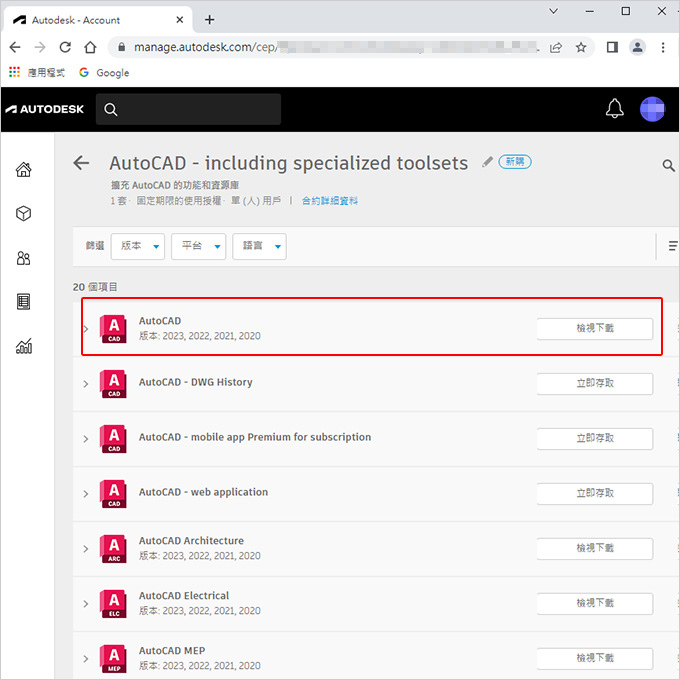
Task: Click 檢視下載 for AutoCAD MEP
Action: [595, 658]
